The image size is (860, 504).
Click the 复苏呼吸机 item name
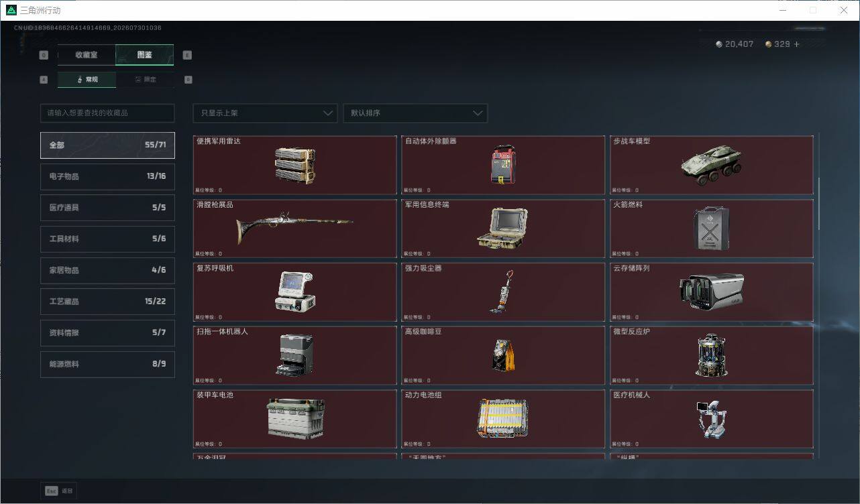point(215,268)
